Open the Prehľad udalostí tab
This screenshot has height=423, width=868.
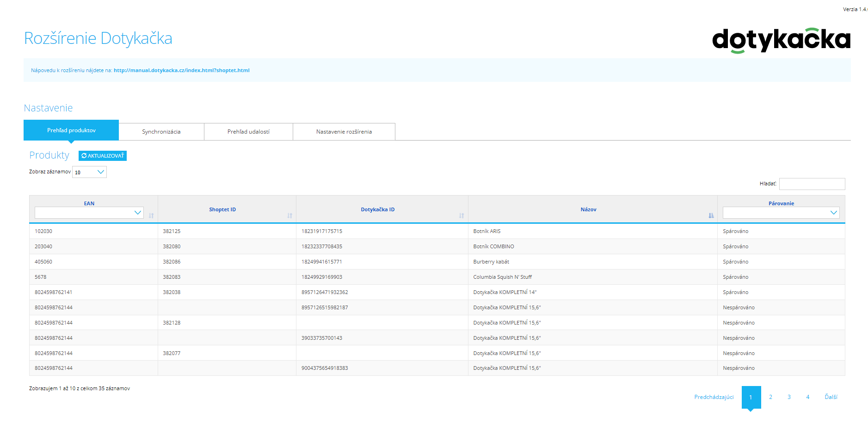click(248, 132)
